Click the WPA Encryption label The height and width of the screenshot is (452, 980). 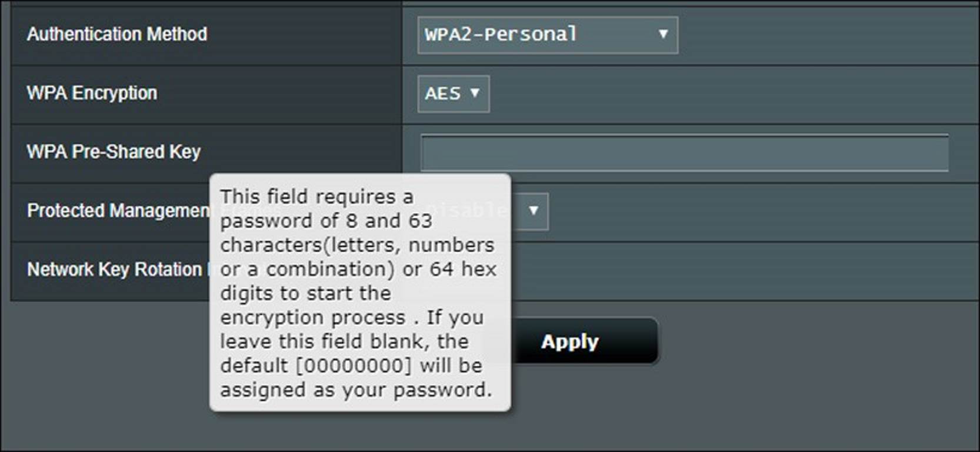click(x=92, y=93)
